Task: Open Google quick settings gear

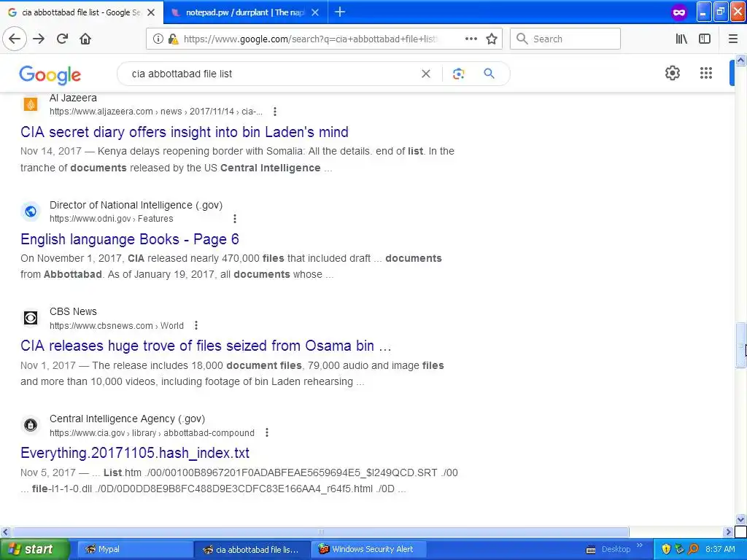Action: pyautogui.click(x=672, y=73)
